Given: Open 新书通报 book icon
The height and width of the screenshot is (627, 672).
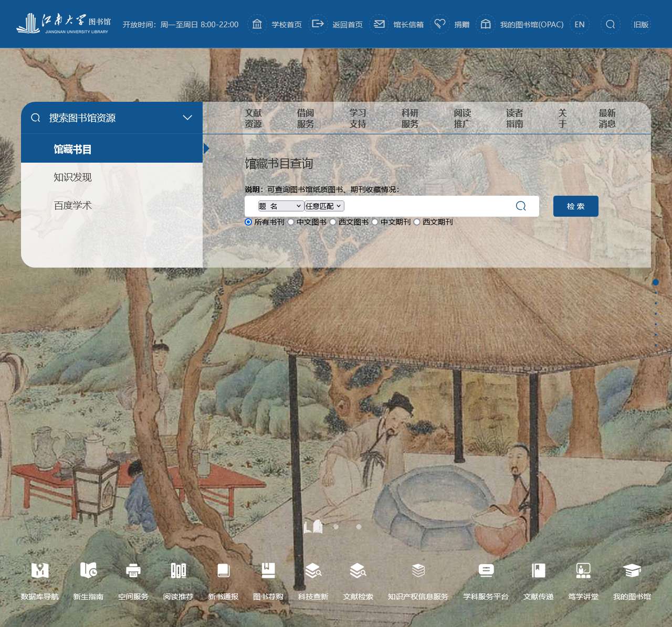Looking at the screenshot, I should (x=224, y=570).
